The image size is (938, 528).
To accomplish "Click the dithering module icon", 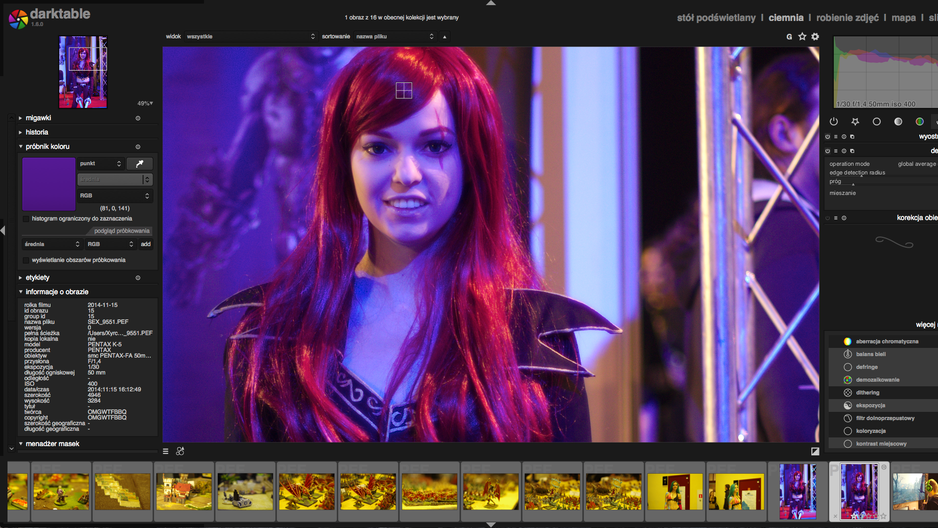I will pyautogui.click(x=848, y=393).
